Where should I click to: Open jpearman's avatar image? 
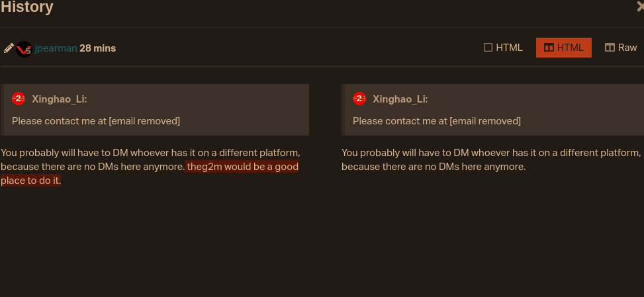pyautogui.click(x=24, y=49)
